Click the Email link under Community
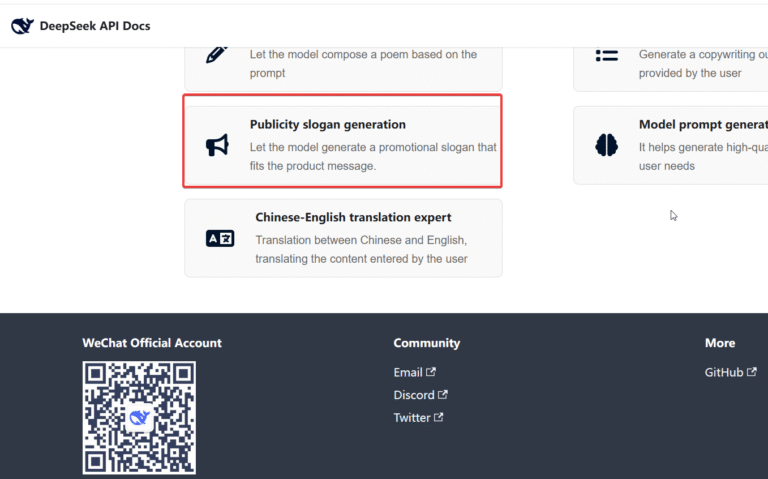Viewport: 768px width, 479px height. pos(408,372)
